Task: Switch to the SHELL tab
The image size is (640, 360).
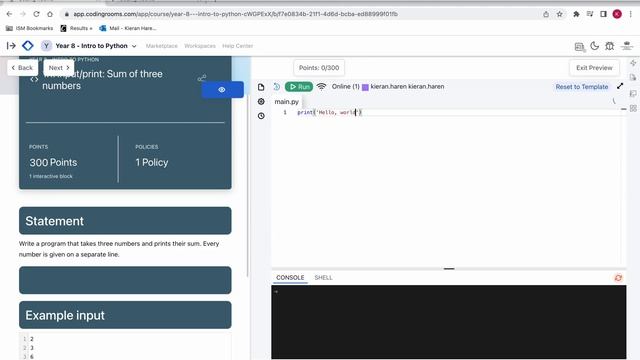Action: [323, 278]
